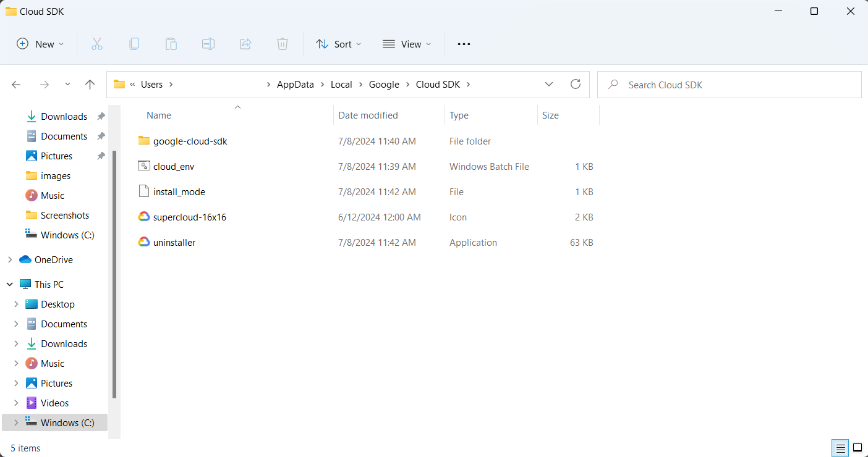Switch to large thumbnails view in status bar
868x457 pixels.
[857, 448]
